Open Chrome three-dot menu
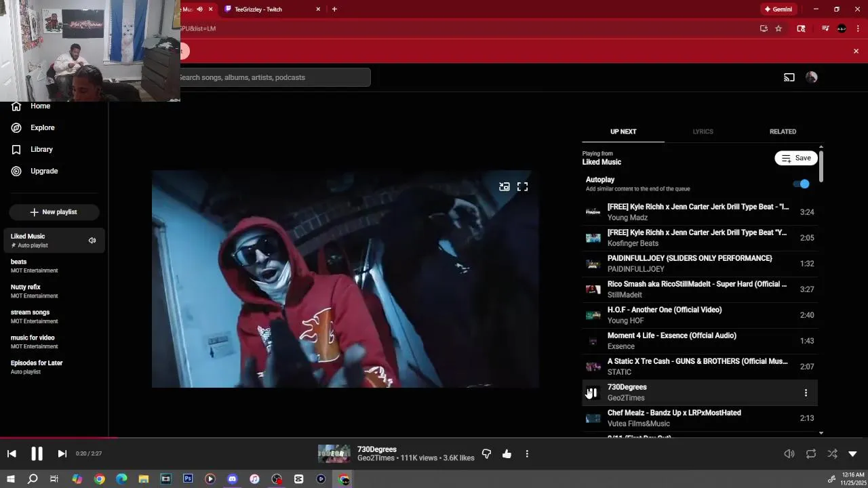Screen dimensions: 868x488 [x=858, y=28]
